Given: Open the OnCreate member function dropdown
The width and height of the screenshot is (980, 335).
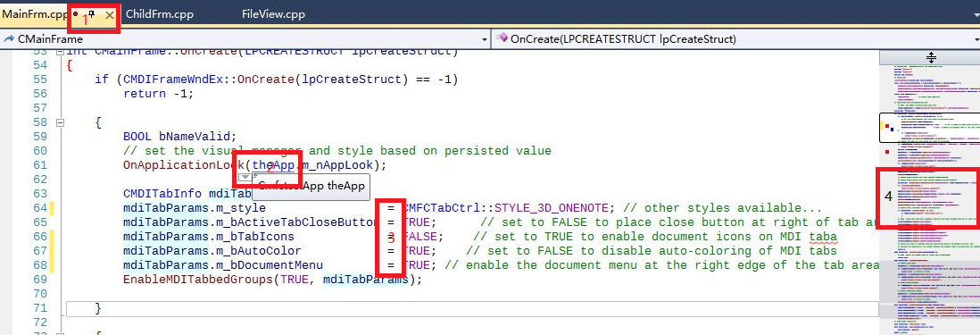Looking at the screenshot, I should pos(735,38).
